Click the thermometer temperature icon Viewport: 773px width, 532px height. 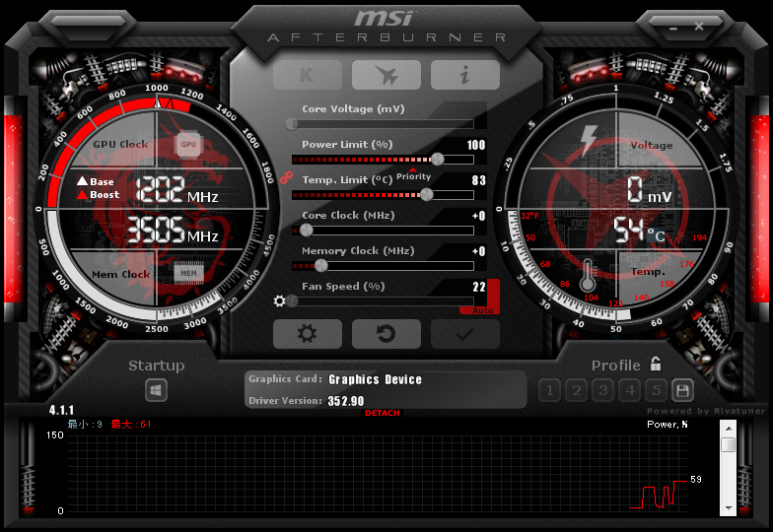(587, 275)
